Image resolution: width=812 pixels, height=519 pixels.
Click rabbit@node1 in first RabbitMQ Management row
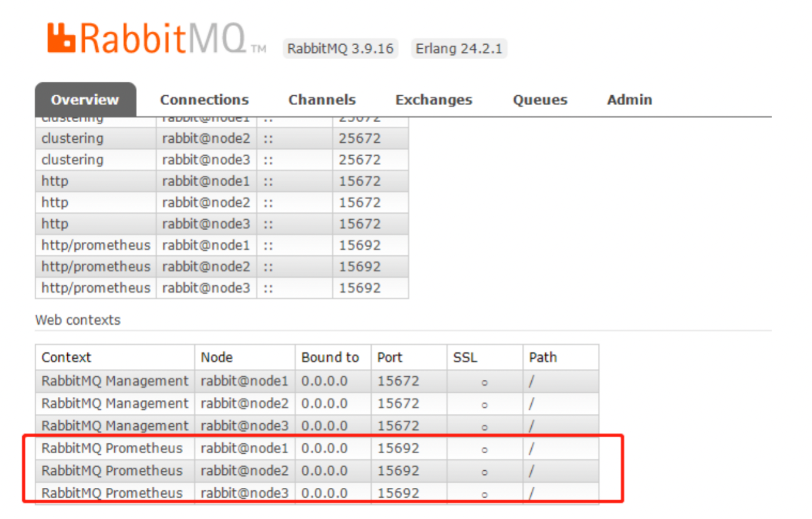click(244, 381)
